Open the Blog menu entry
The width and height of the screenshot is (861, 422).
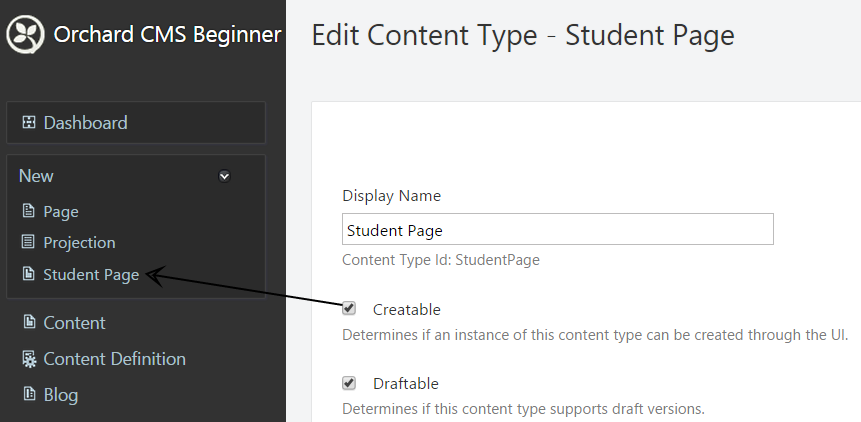60,395
